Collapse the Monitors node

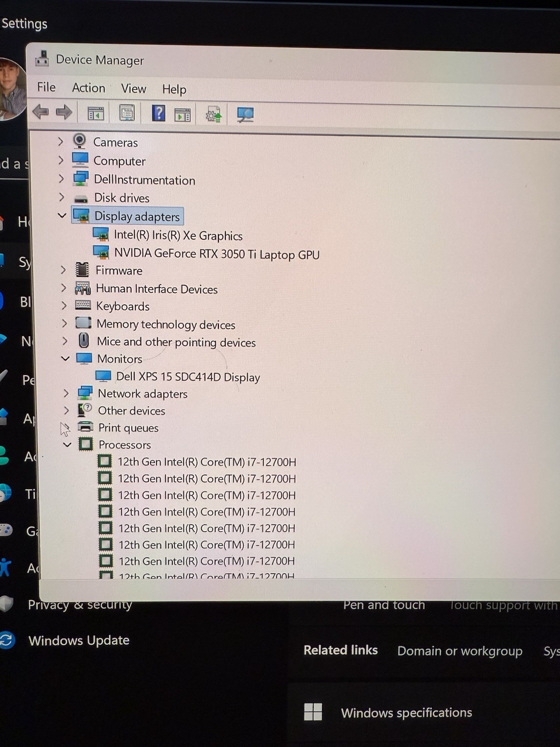(x=65, y=359)
